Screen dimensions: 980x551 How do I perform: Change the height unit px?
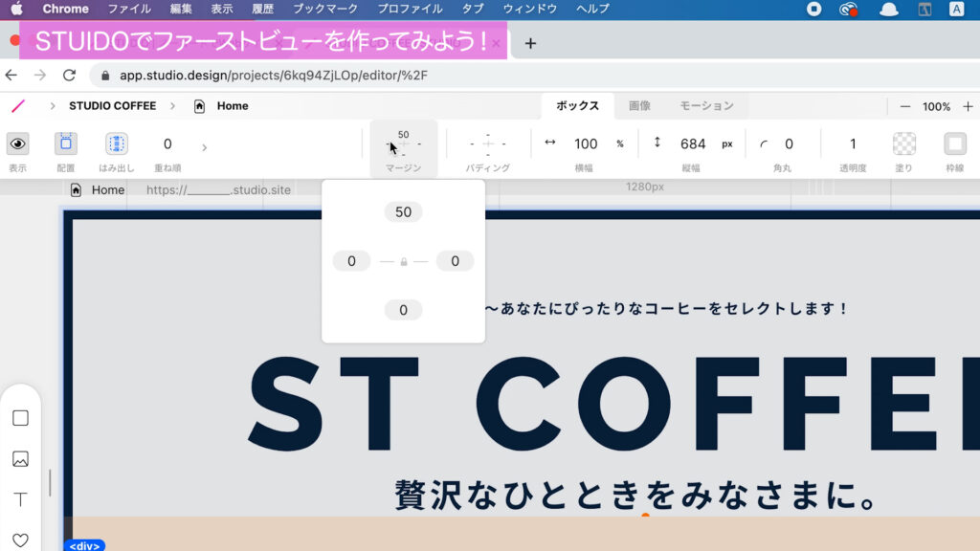click(x=727, y=143)
